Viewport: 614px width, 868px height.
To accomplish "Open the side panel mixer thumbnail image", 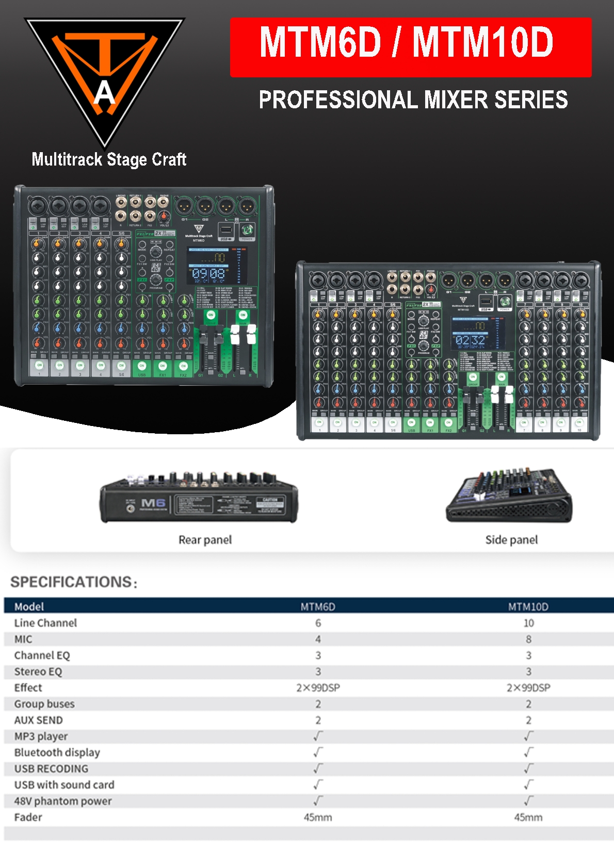I will point(509,496).
